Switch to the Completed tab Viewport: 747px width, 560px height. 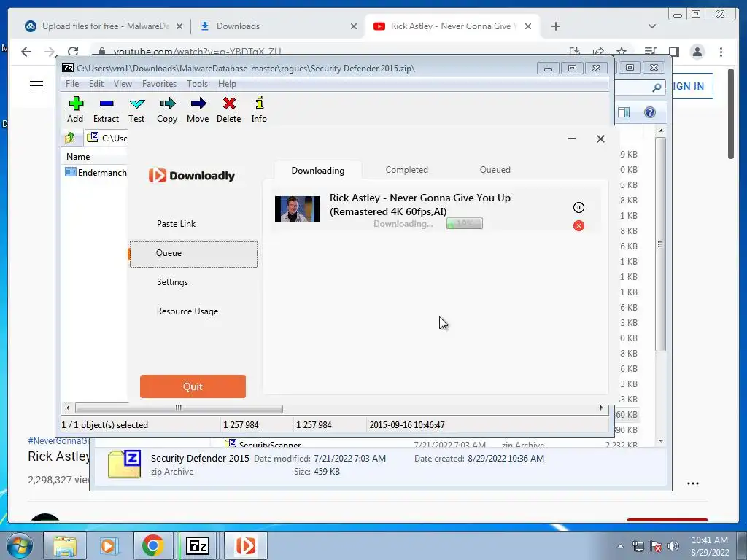point(406,169)
